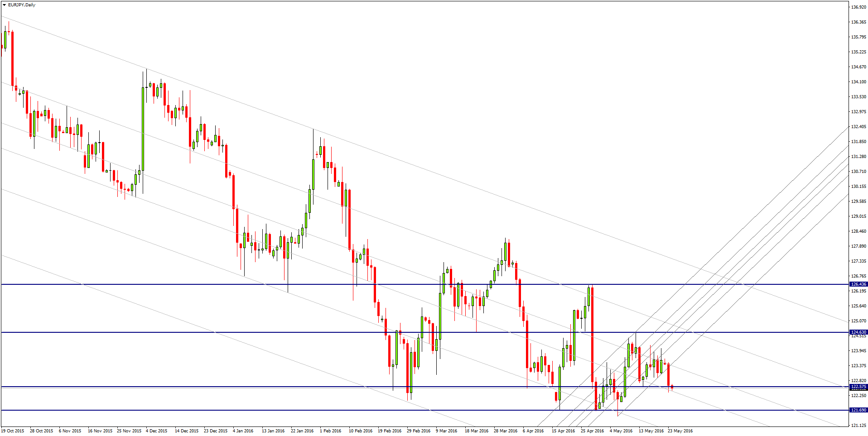868x436 pixels.
Task: Click the 127.890 price axis value
Action: tap(859, 246)
